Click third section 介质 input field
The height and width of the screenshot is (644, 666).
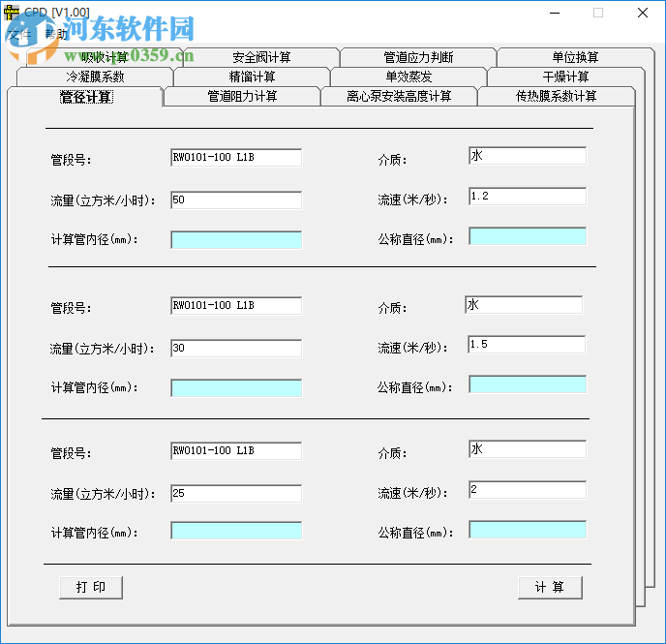click(528, 449)
